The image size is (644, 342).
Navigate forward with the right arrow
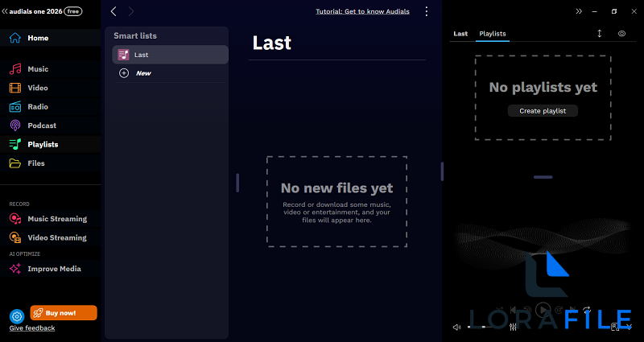tap(131, 11)
